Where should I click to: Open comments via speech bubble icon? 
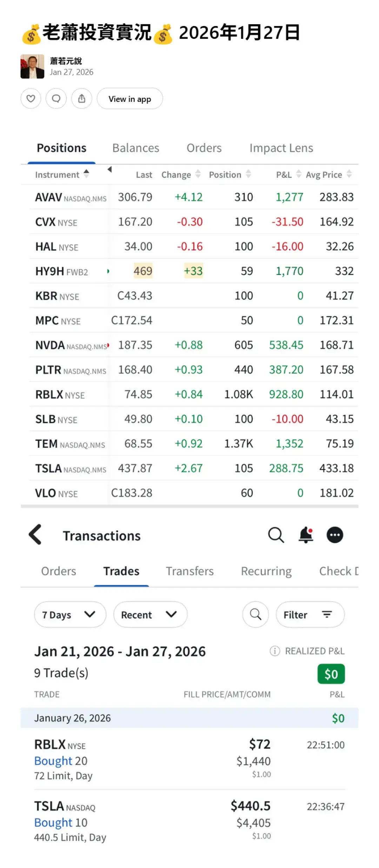pyautogui.click(x=56, y=99)
